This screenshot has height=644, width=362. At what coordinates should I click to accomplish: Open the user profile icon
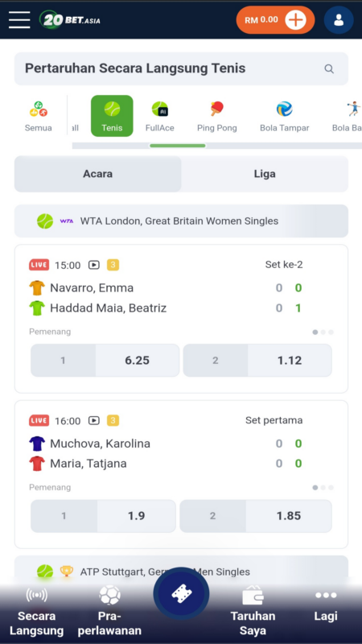click(339, 19)
